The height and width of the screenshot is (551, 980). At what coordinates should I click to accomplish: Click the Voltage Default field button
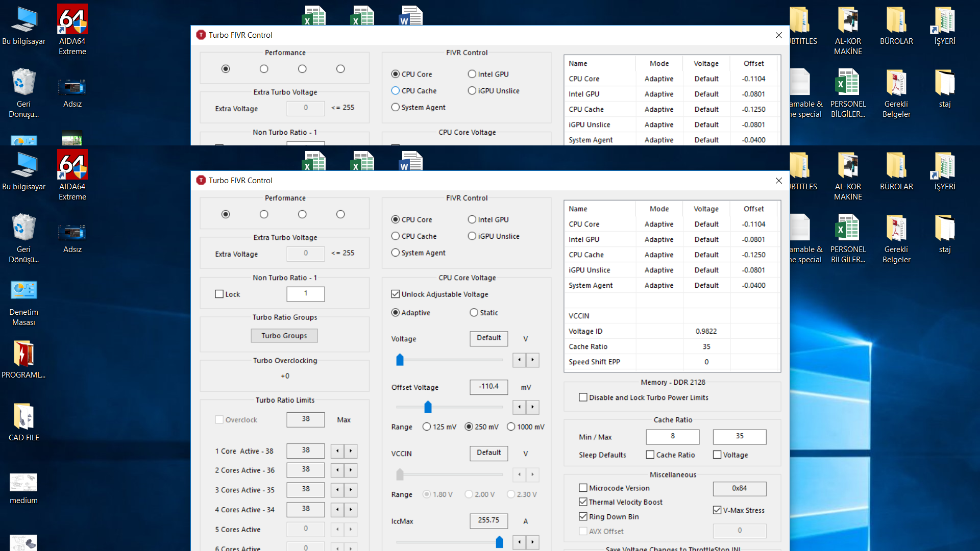point(488,338)
